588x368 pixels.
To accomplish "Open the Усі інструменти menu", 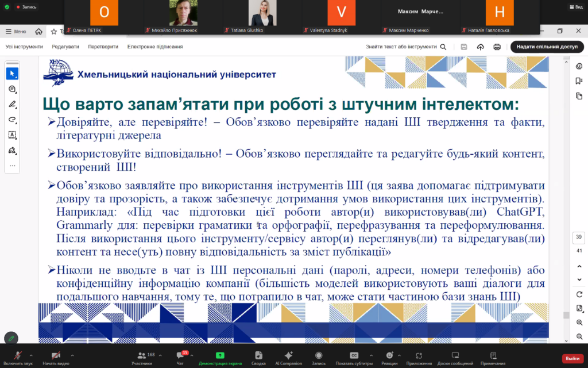I will [24, 47].
